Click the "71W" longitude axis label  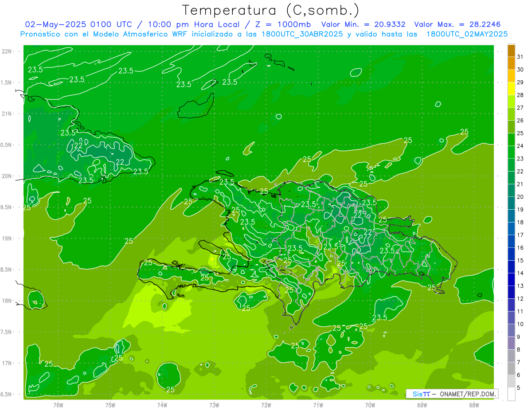pos(318,405)
